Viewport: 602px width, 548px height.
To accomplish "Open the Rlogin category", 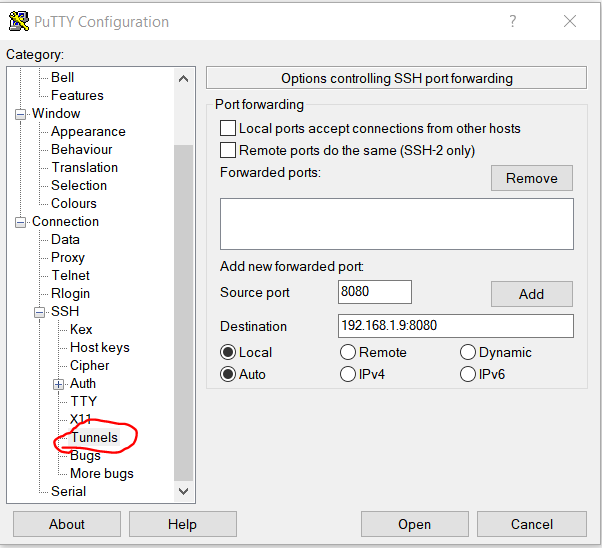I will click(x=70, y=294).
